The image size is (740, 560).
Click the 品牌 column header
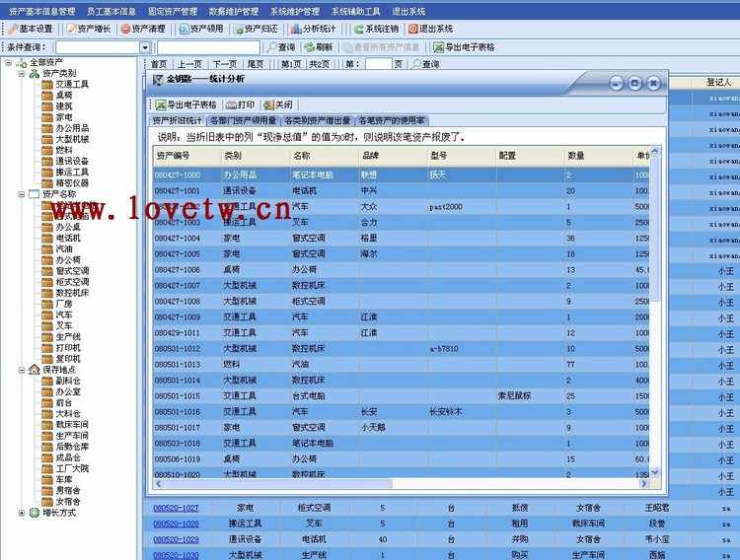(393, 156)
